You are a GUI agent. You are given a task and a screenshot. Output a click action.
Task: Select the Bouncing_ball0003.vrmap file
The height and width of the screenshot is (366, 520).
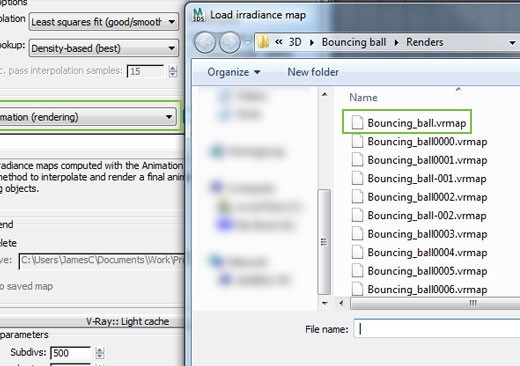pos(427,234)
